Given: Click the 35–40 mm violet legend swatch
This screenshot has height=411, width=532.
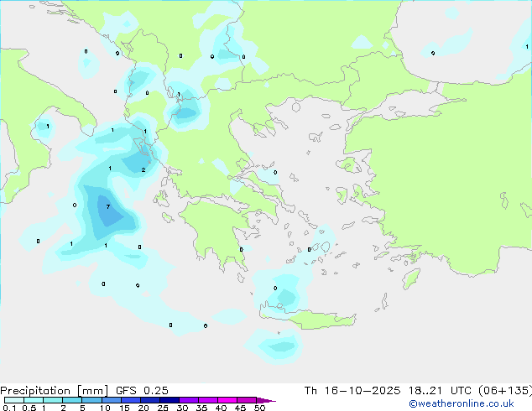Looking at the screenshot, I should pyautogui.click(x=208, y=400).
